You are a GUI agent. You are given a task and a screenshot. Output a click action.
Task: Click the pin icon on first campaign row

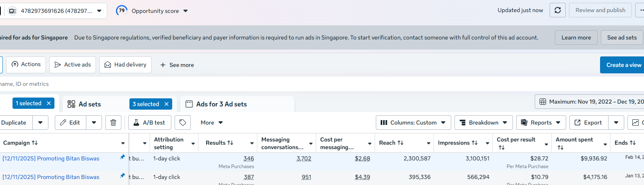[x=122, y=157]
